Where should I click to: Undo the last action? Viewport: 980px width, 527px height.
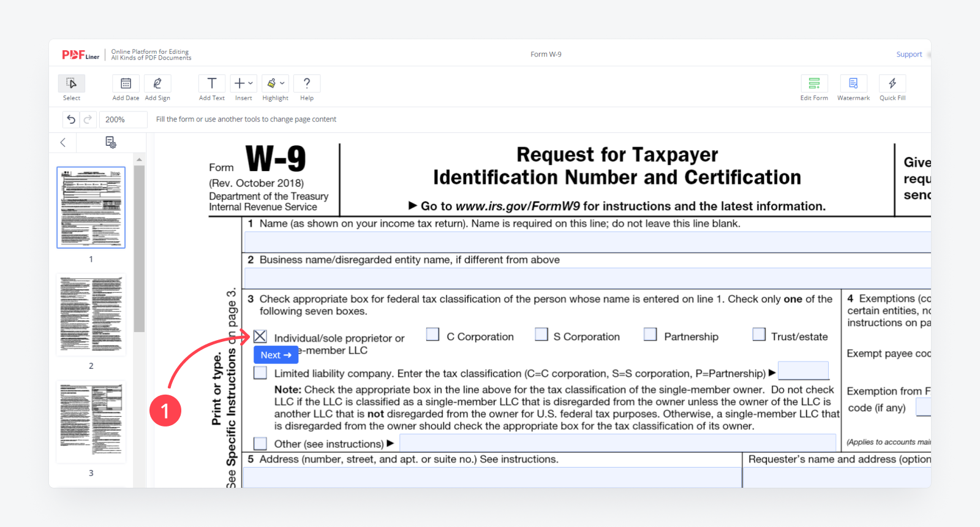click(71, 119)
